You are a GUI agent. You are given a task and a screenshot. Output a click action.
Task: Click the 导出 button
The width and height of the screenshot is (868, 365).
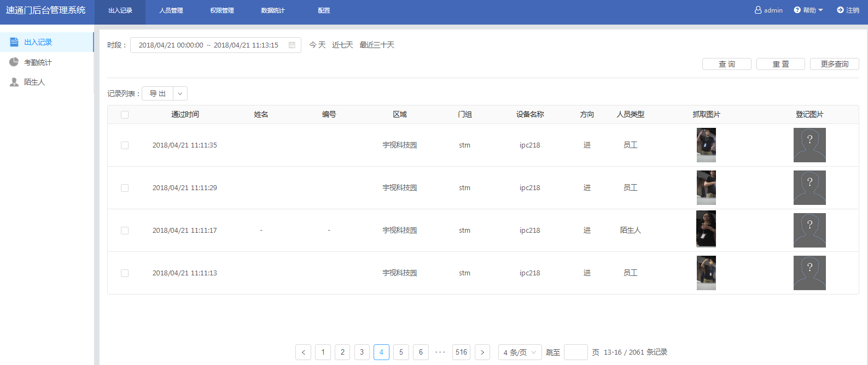[158, 93]
